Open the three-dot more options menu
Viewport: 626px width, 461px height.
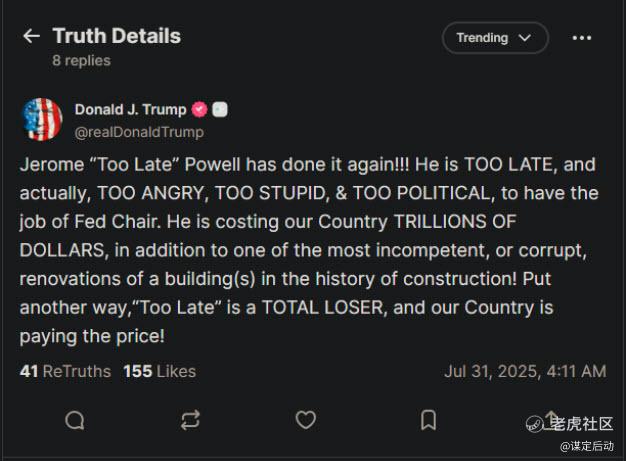pos(582,38)
